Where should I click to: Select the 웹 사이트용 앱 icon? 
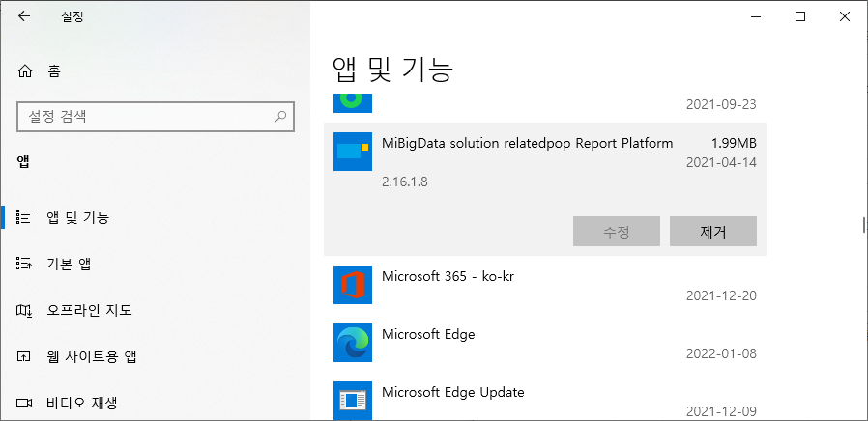24,356
